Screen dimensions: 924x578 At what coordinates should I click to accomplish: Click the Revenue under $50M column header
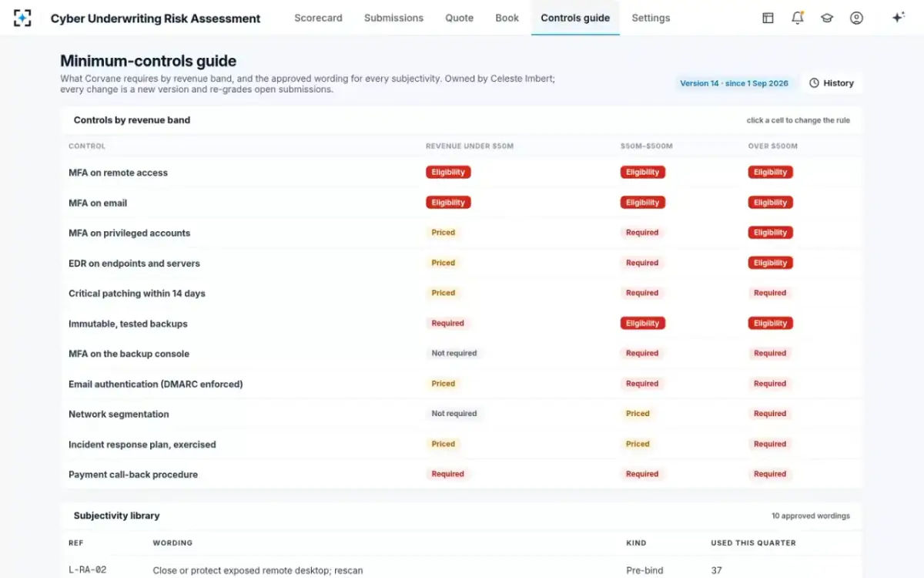point(470,146)
